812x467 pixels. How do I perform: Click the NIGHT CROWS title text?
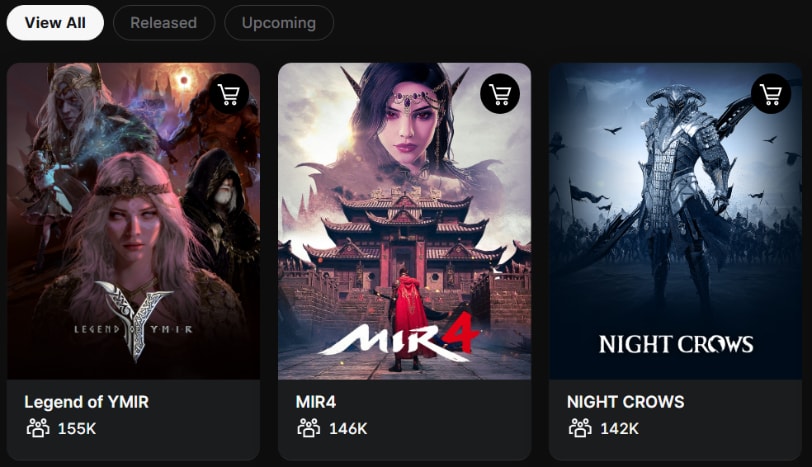tap(626, 402)
